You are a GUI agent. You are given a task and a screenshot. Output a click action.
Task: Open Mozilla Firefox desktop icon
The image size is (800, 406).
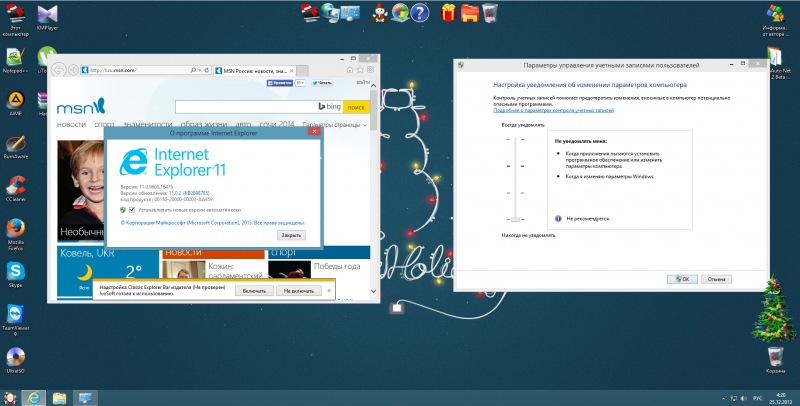pos(15,235)
